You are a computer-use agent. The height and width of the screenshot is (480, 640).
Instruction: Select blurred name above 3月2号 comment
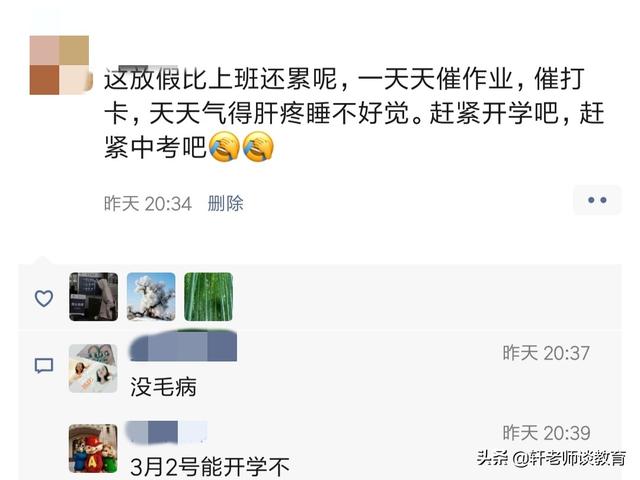(x=166, y=432)
